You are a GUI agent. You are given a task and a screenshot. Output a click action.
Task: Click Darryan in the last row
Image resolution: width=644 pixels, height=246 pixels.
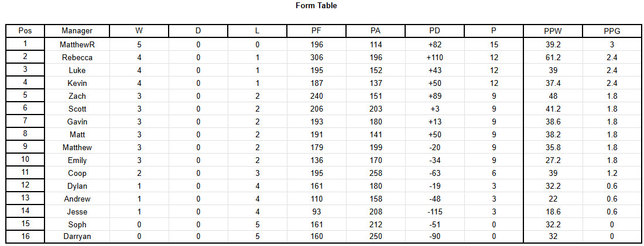(x=77, y=237)
